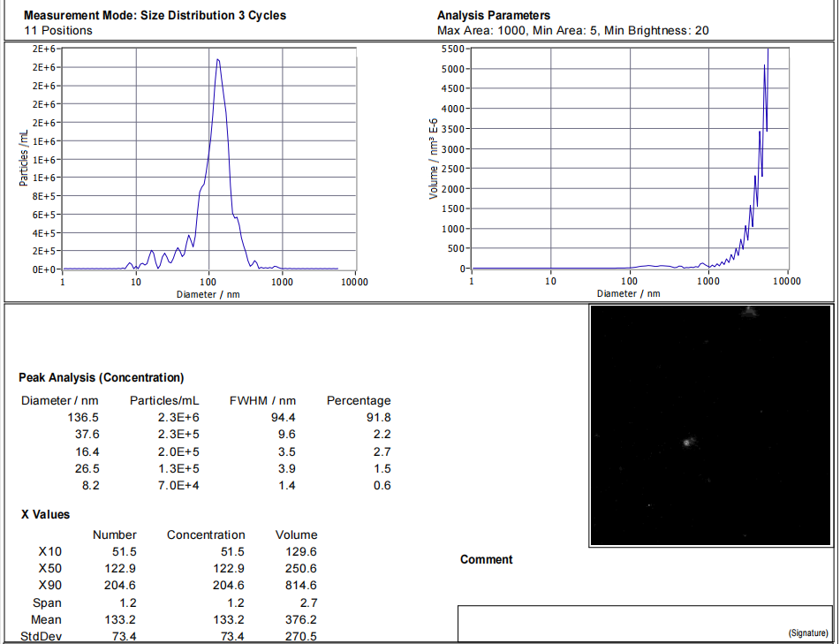
Task: Click the Percentage column header
Action: tap(359, 400)
